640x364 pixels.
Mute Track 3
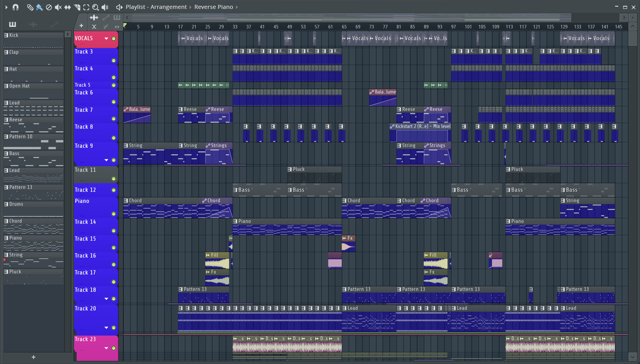pyautogui.click(x=114, y=60)
